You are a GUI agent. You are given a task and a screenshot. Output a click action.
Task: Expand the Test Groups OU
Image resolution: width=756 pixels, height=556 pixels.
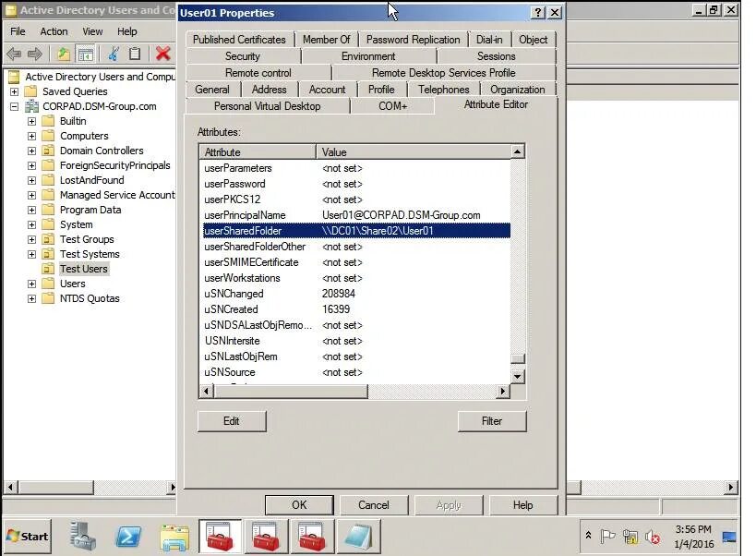tap(31, 239)
